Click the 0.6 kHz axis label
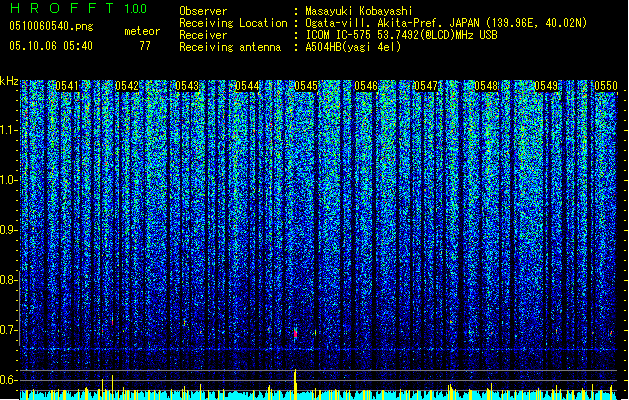 9,380
